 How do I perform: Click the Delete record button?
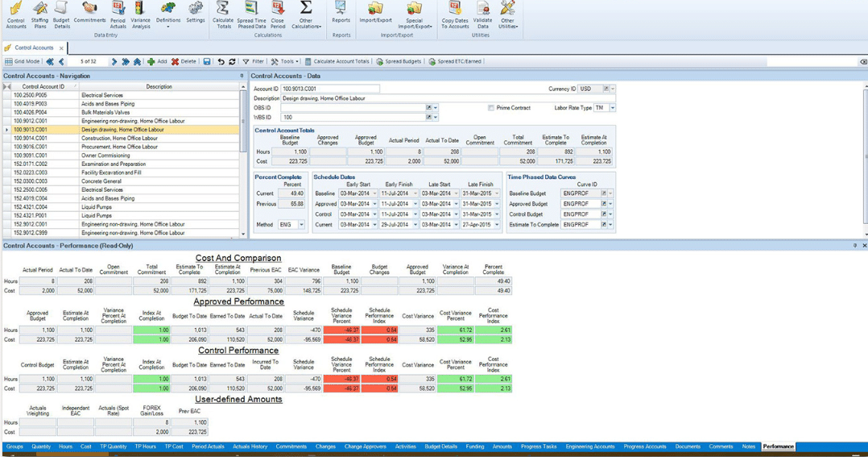(x=184, y=61)
